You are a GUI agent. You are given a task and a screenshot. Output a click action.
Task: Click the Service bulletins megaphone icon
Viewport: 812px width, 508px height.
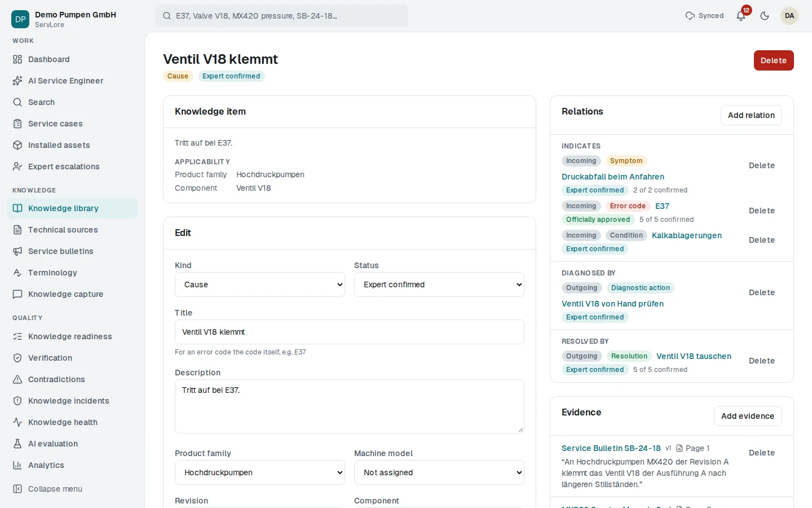coord(17,251)
